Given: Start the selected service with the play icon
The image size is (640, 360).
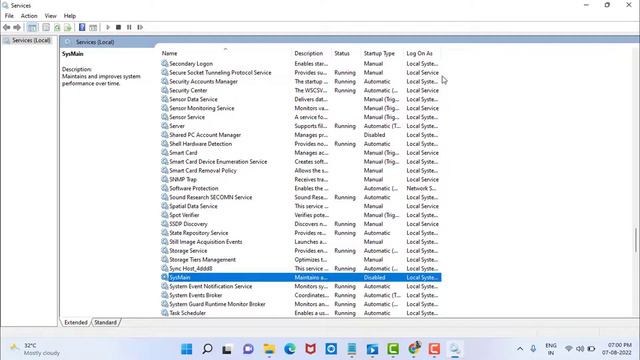Looking at the screenshot, I should click(108, 27).
